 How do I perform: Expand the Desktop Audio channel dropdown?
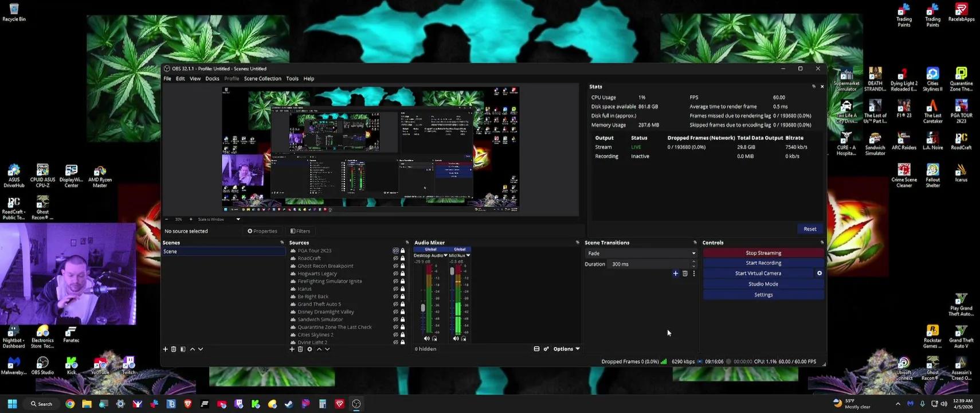(446, 255)
